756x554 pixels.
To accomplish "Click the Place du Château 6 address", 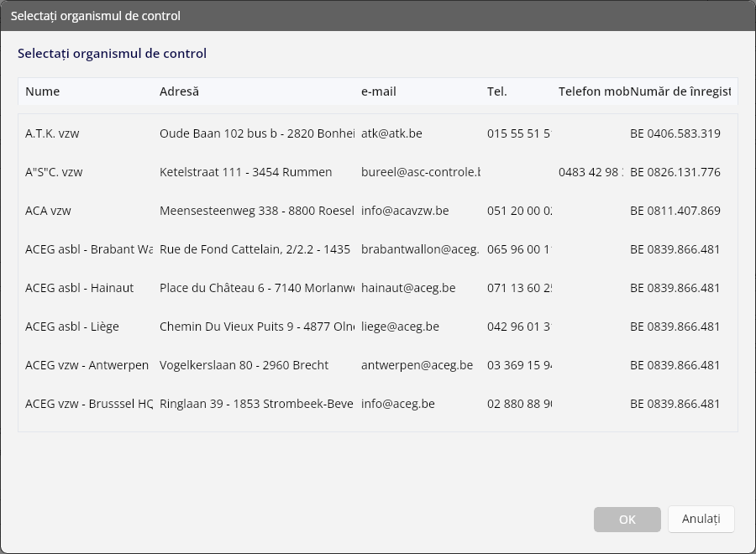I will coord(257,288).
